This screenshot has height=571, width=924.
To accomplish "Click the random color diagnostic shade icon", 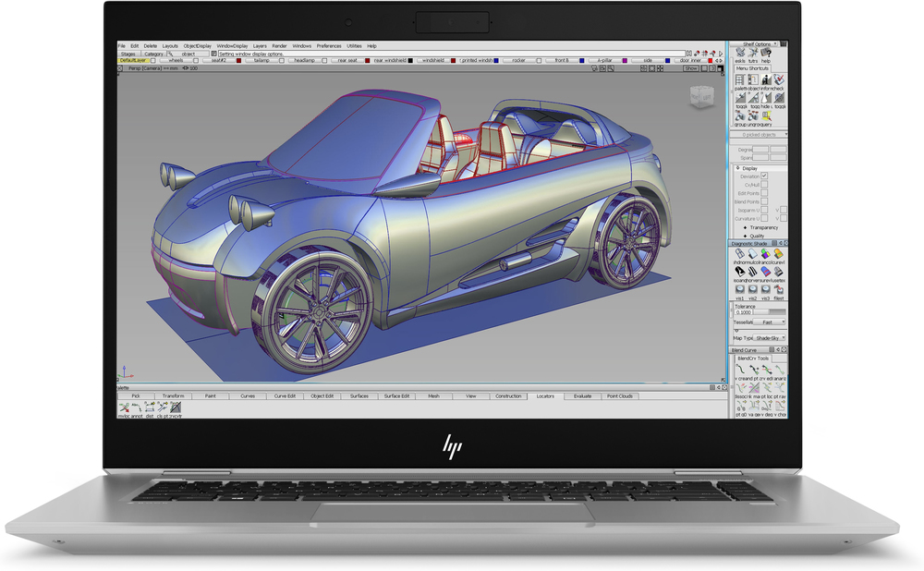I will [766, 254].
